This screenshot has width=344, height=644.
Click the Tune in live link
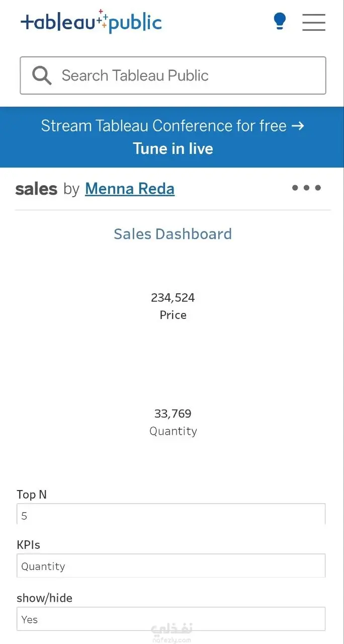point(173,148)
